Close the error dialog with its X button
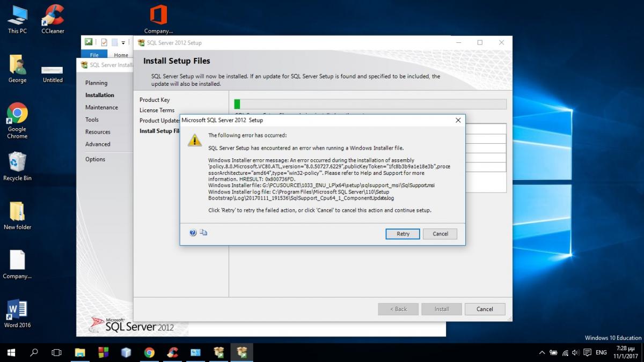 tap(458, 120)
